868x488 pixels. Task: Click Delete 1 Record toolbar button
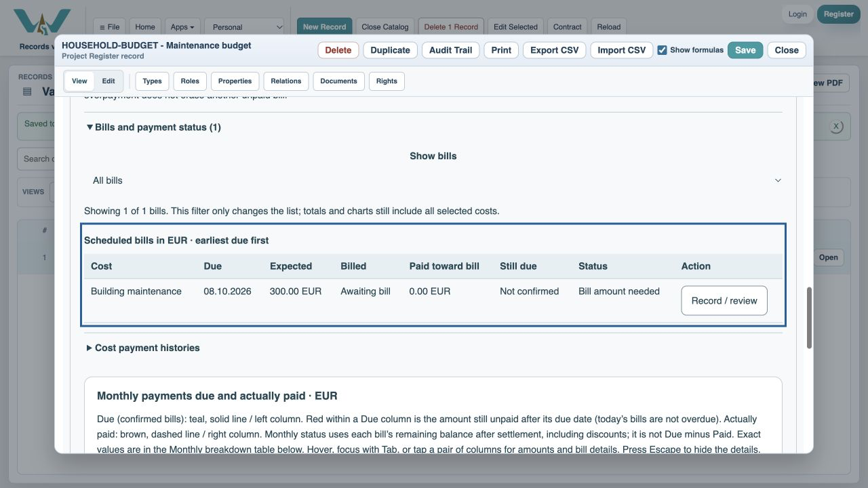pos(451,27)
